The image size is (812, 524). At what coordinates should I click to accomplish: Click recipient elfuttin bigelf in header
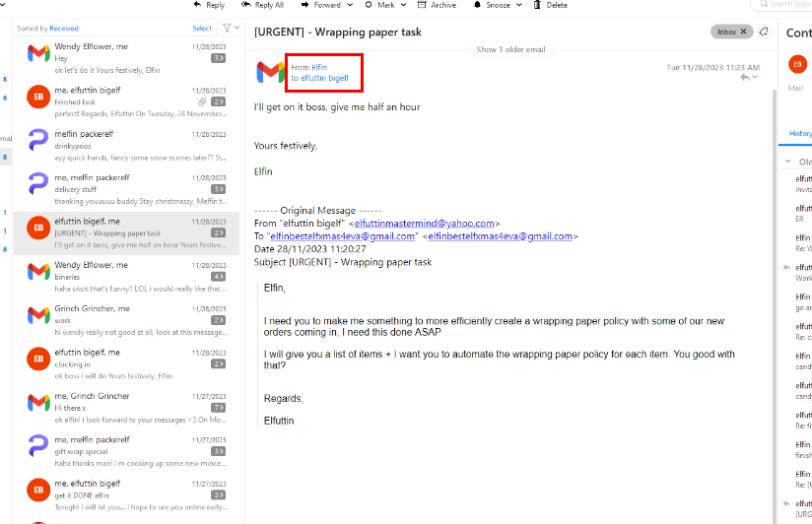324,78
